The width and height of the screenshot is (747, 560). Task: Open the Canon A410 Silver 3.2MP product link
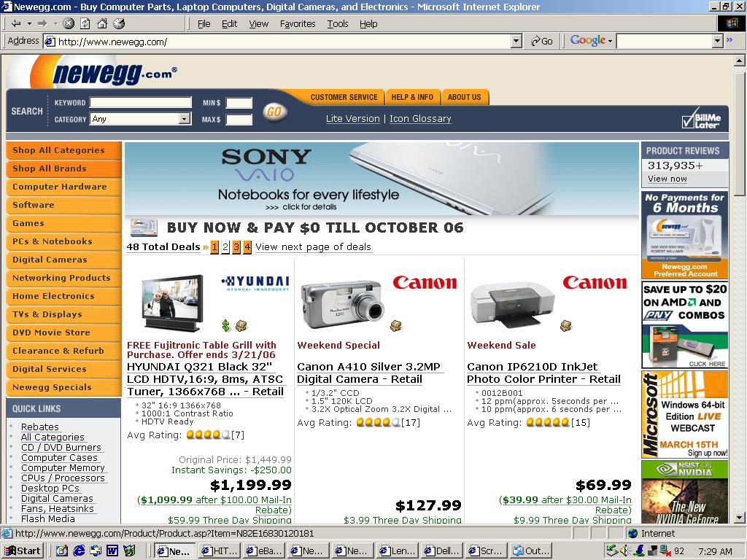[368, 373]
